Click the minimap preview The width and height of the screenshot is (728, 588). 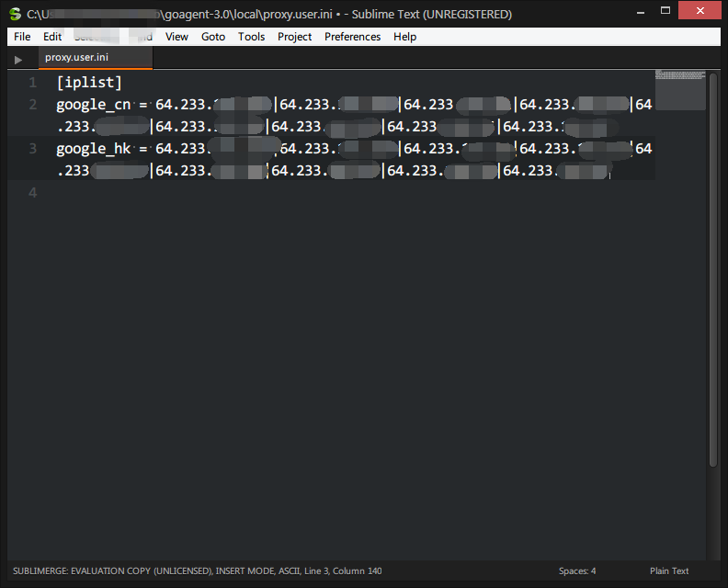[x=680, y=90]
